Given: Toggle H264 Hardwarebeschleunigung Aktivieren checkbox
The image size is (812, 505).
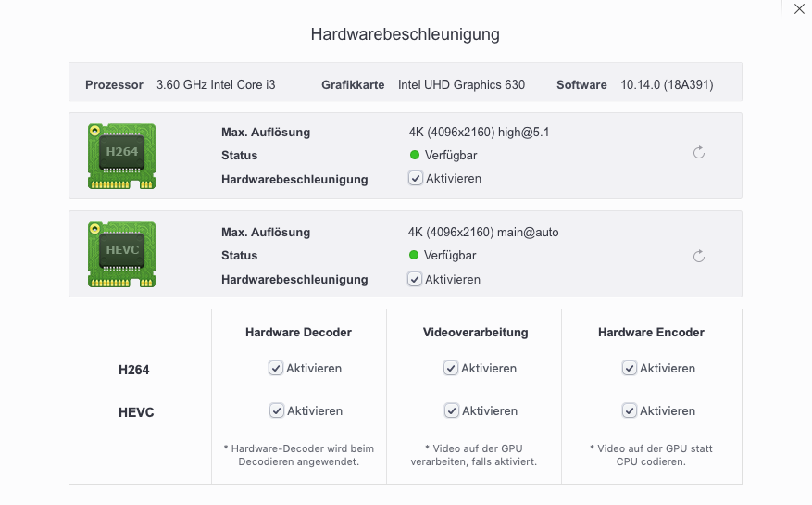Looking at the screenshot, I should (416, 178).
